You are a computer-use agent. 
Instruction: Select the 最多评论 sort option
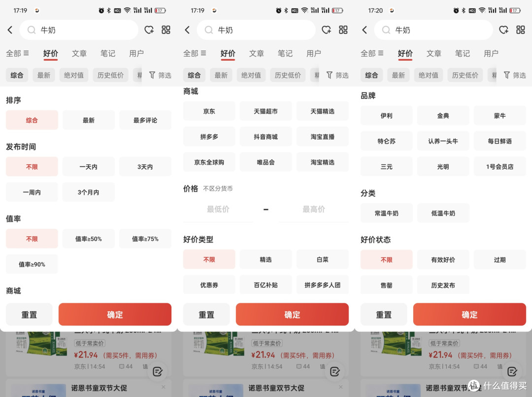tap(145, 120)
